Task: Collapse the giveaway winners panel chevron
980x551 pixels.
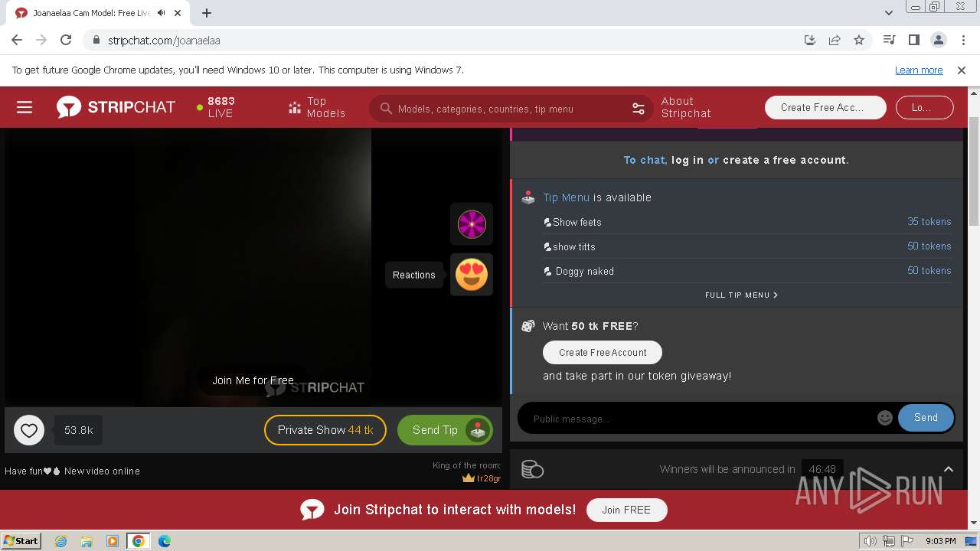Action: [x=948, y=469]
